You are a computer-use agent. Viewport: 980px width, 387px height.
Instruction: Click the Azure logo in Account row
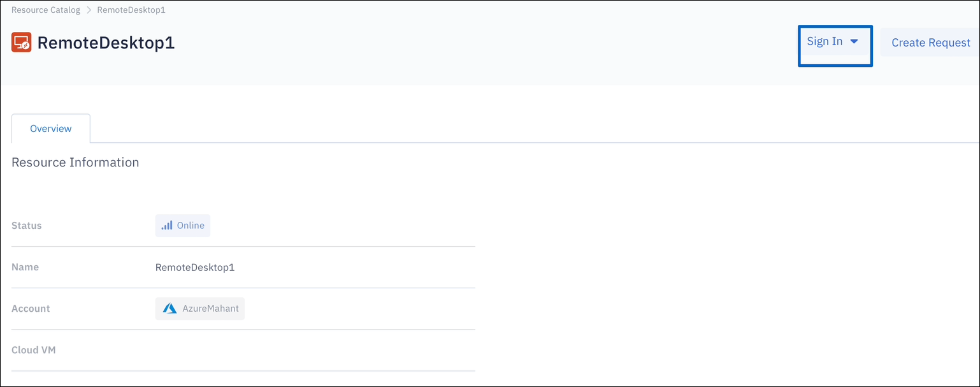(x=169, y=309)
